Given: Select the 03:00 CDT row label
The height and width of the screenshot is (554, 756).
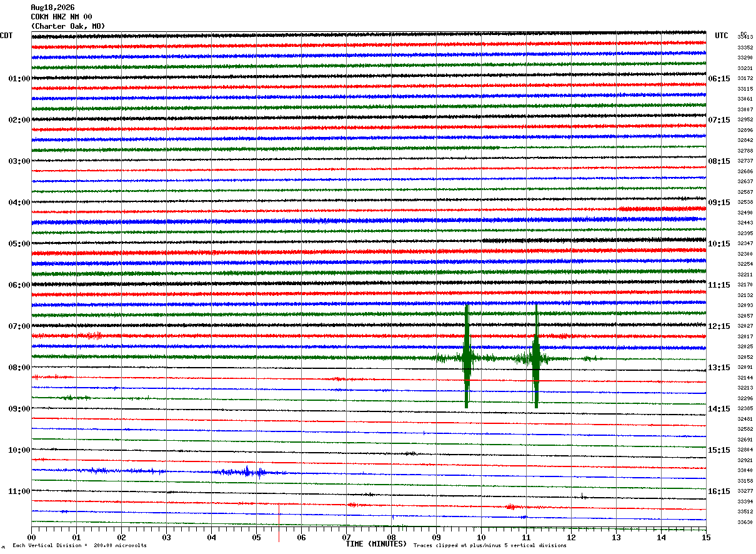Looking at the screenshot, I should 19,161.
